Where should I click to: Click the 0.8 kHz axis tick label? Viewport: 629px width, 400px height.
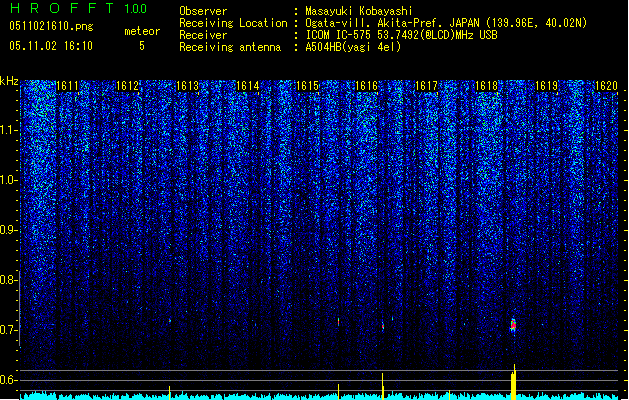pos(9,280)
